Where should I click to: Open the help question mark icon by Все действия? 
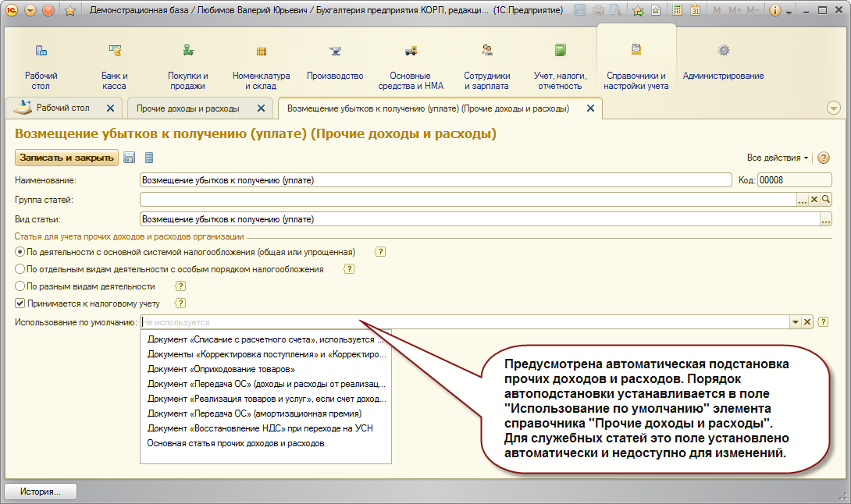(824, 158)
